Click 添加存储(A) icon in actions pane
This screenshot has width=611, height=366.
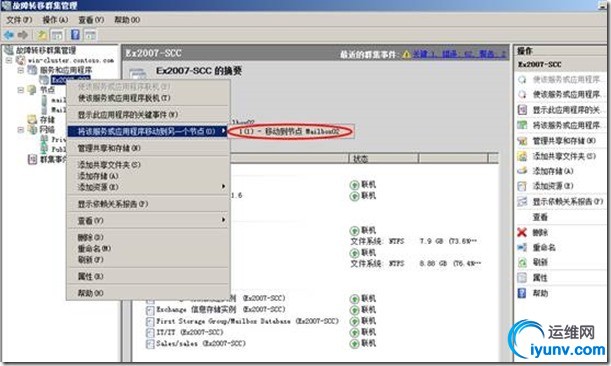[522, 171]
